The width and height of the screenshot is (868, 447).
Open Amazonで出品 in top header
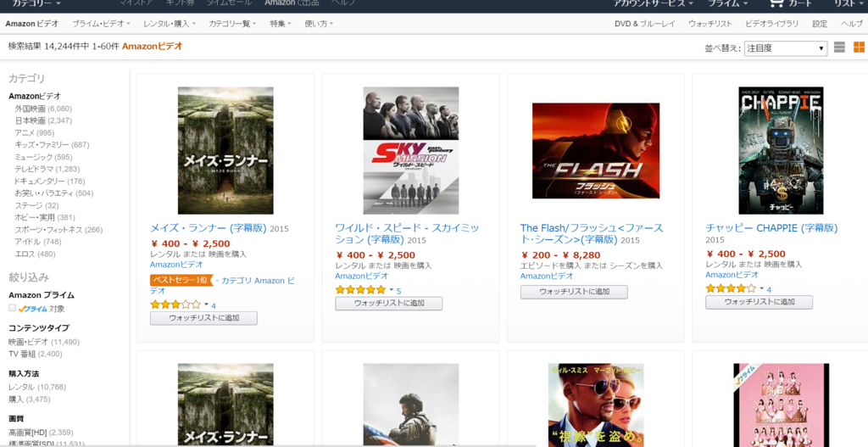(292, 3)
